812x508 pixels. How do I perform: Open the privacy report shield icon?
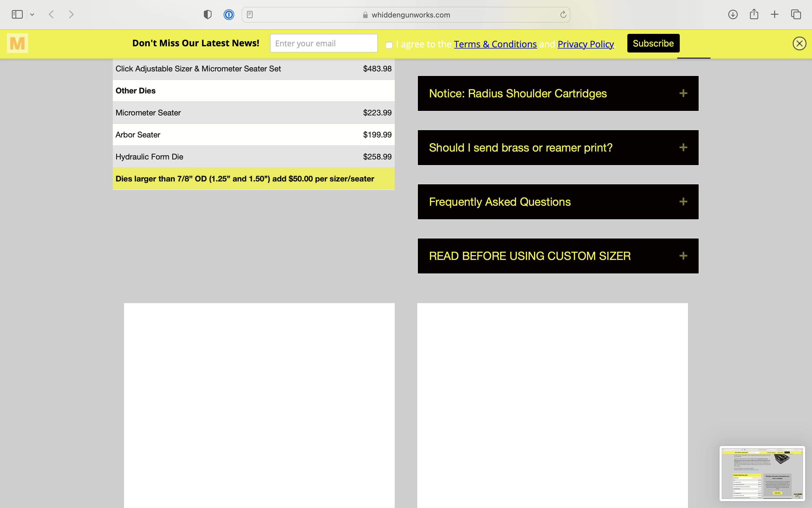(208, 14)
